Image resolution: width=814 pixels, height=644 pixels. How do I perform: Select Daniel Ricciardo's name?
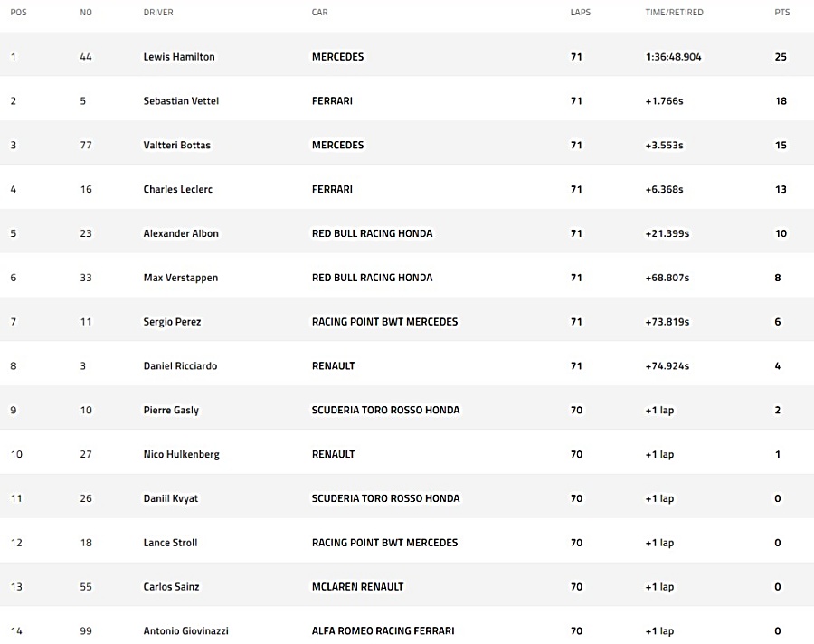180,365
